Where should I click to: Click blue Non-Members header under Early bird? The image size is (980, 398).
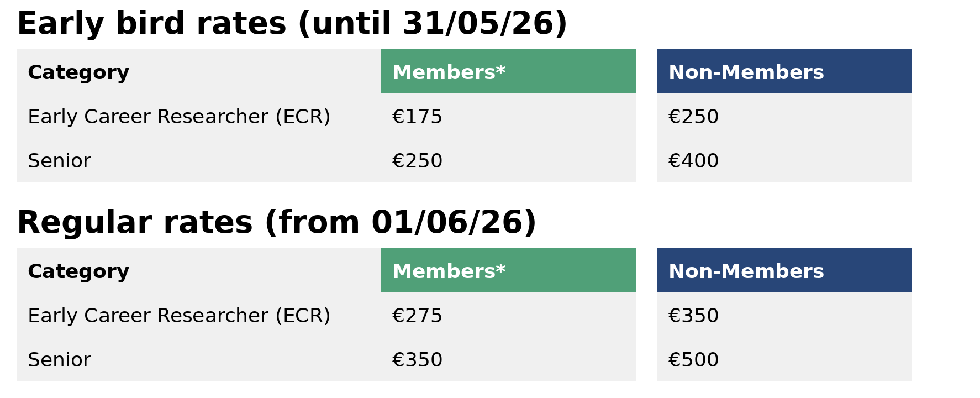pos(746,72)
